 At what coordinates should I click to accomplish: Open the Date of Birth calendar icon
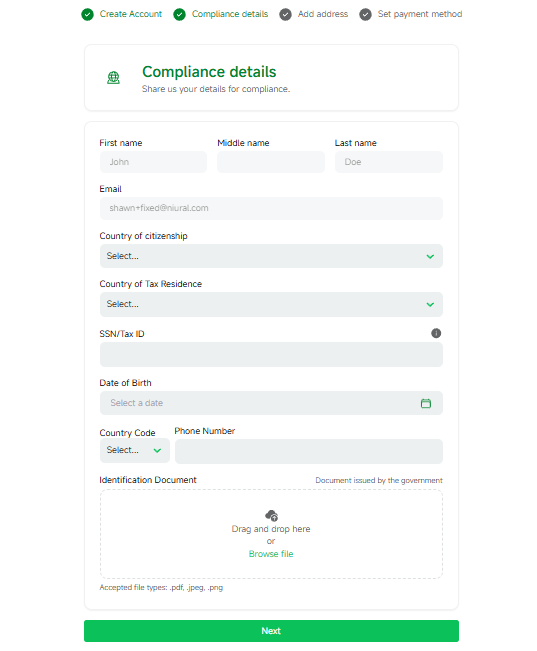(x=426, y=403)
